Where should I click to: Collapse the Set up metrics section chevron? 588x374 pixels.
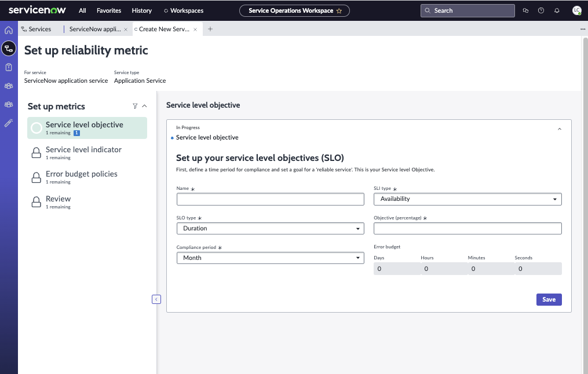[144, 106]
